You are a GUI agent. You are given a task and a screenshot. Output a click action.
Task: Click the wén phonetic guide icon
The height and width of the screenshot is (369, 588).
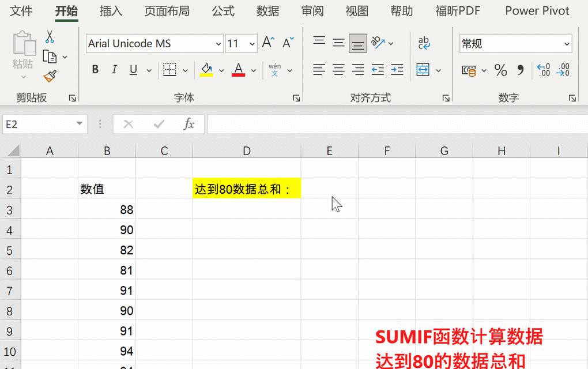coord(274,70)
